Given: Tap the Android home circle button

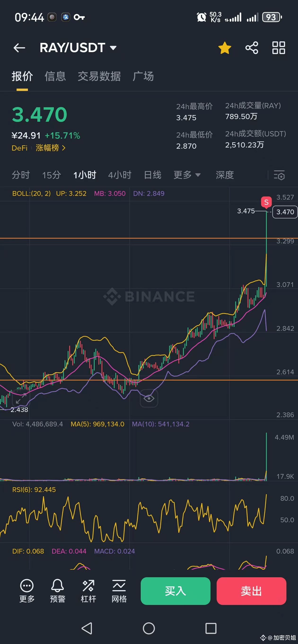Looking at the screenshot, I should (x=149, y=628).
